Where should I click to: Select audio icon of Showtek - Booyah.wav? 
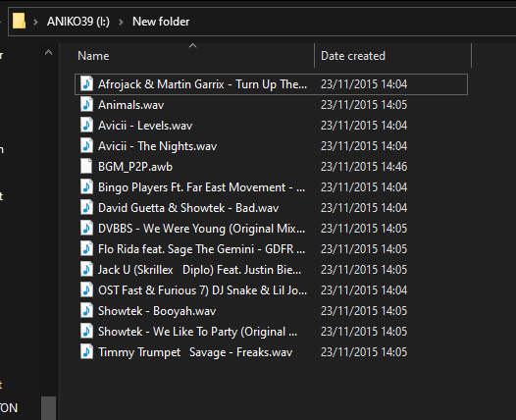pyautogui.click(x=86, y=311)
